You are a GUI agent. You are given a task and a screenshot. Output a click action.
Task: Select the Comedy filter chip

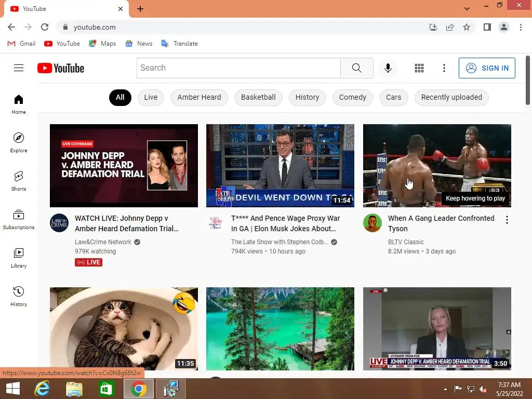pyautogui.click(x=353, y=97)
